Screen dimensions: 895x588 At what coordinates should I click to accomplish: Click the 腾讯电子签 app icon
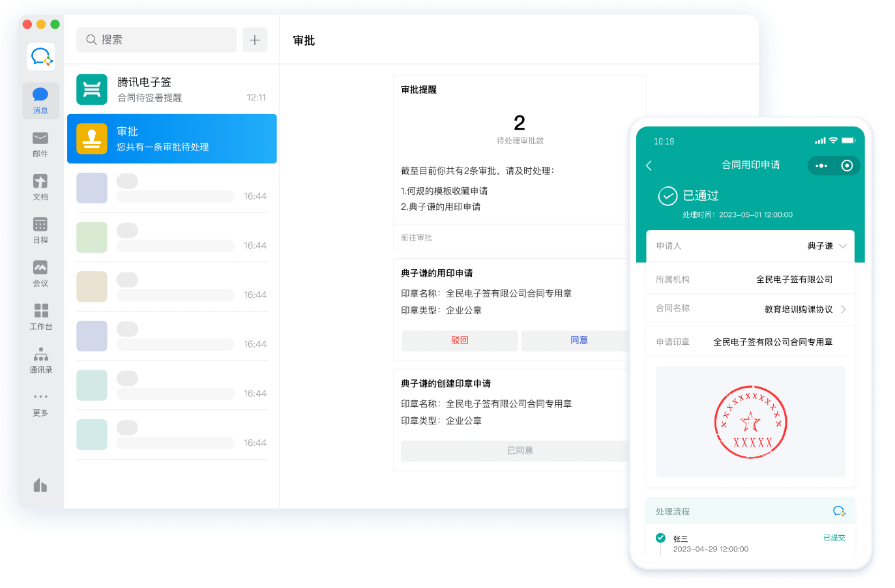point(92,89)
